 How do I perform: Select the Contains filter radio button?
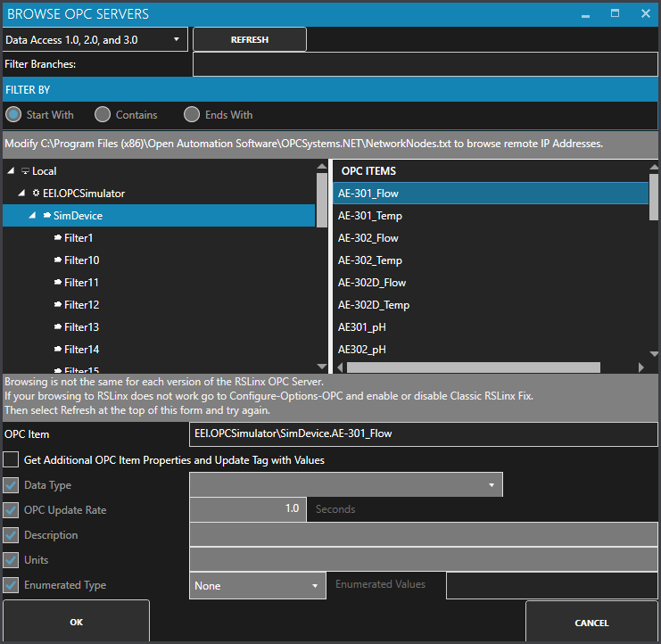tap(103, 115)
